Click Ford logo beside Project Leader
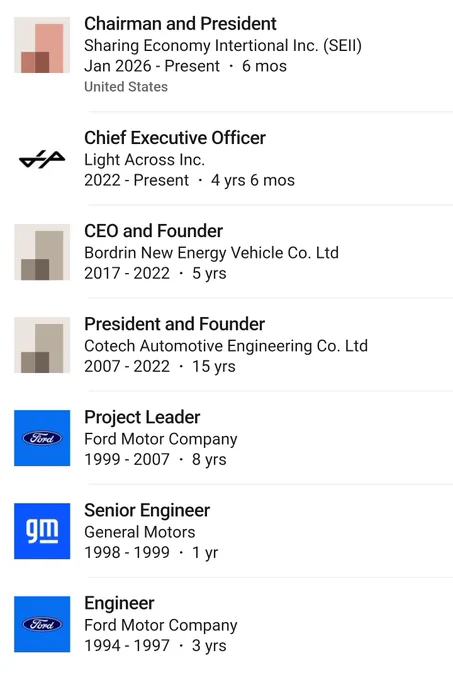Screen dimensions: 453x680 tap(42, 438)
